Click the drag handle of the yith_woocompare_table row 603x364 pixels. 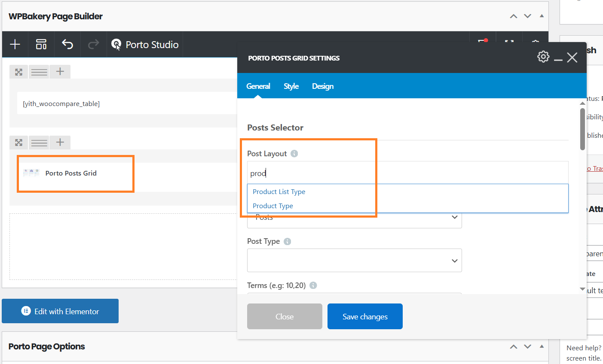(39, 72)
